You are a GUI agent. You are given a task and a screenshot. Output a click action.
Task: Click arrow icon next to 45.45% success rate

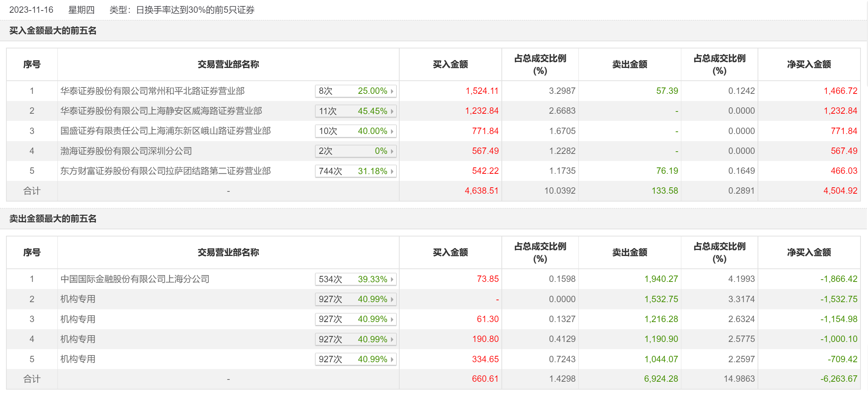(392, 111)
